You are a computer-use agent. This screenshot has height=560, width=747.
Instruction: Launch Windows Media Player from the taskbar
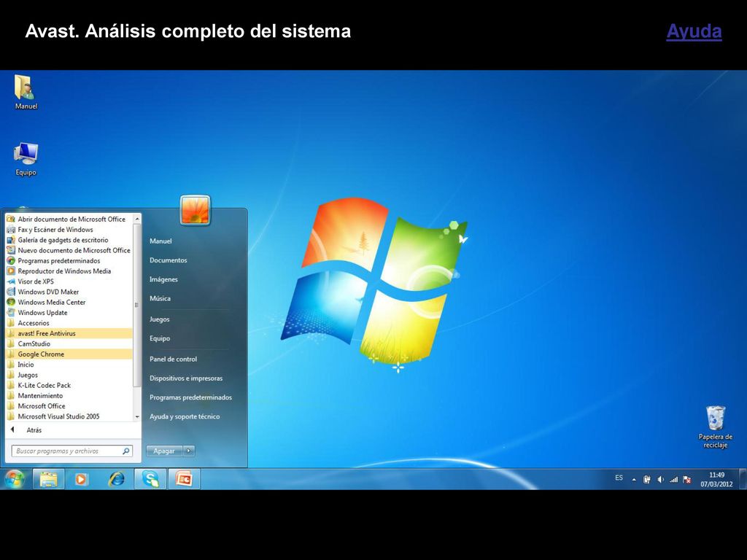tap(82, 479)
